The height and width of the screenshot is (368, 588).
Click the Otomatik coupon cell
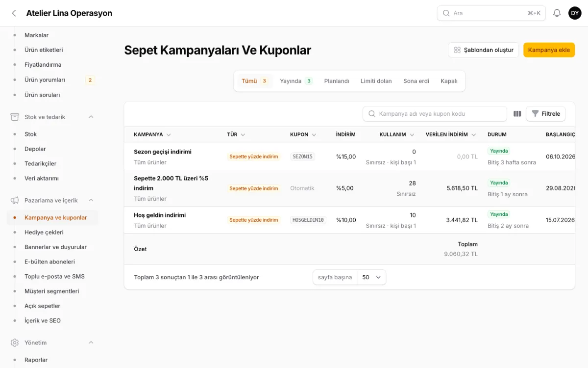302,188
